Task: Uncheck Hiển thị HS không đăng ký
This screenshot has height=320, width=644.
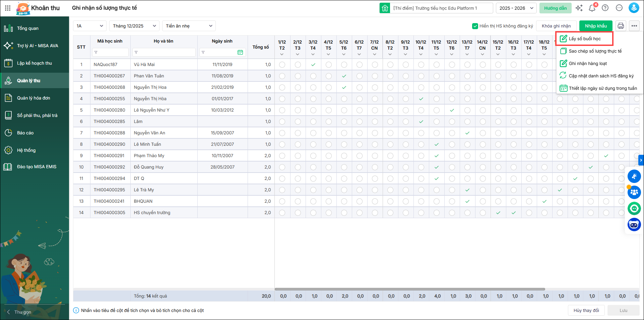Action: click(x=475, y=26)
